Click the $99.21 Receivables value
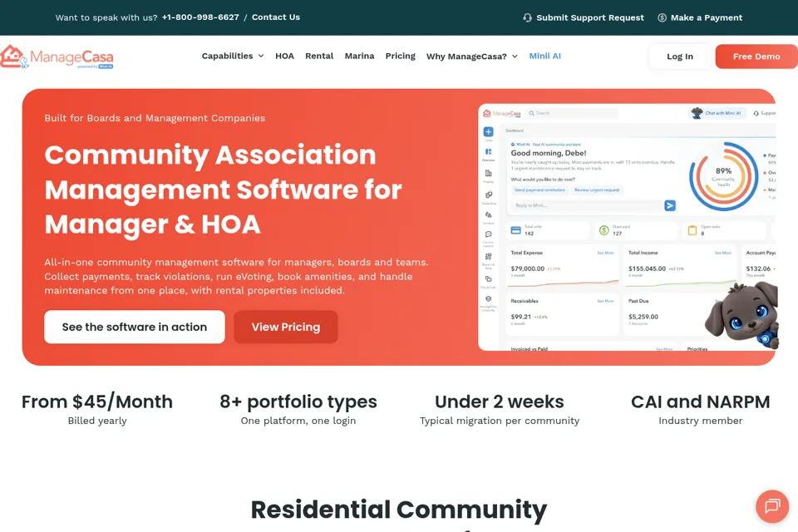 (521, 317)
